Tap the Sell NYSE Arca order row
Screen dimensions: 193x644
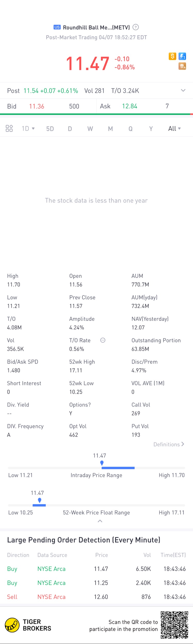click(97, 597)
